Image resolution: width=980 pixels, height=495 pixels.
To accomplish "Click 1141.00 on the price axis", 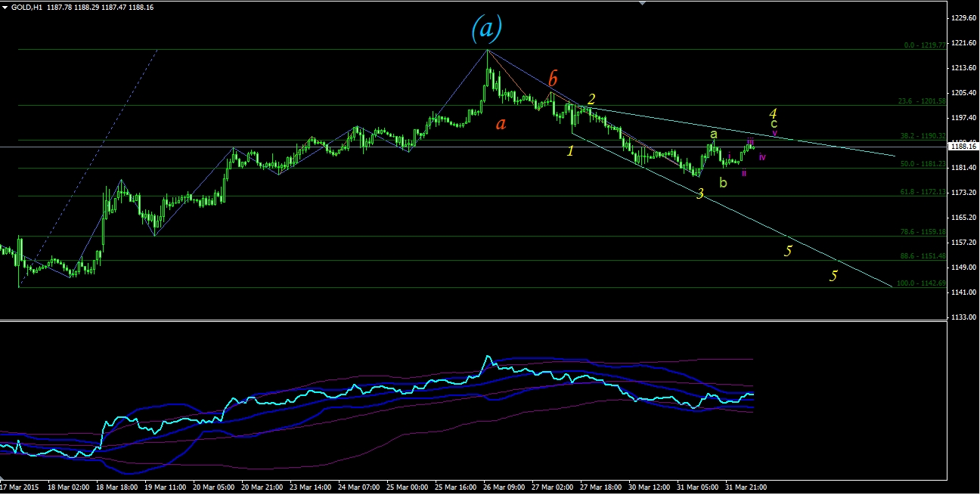I will 963,292.
